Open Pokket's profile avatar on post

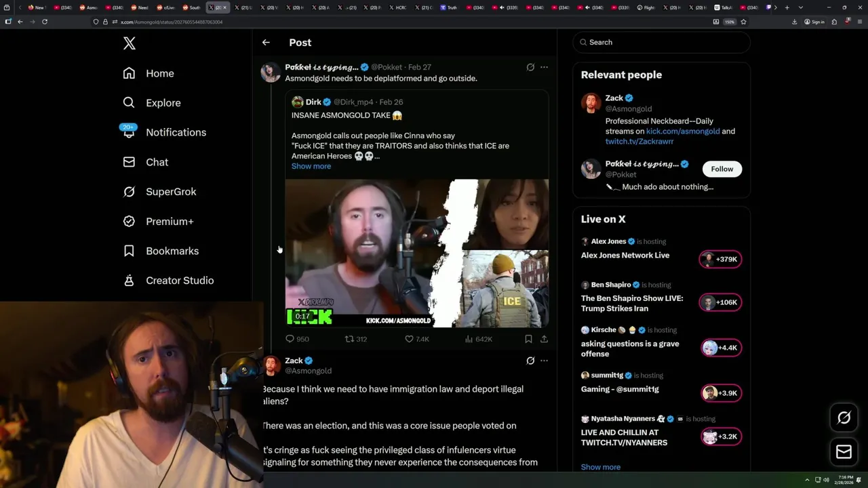tap(271, 73)
